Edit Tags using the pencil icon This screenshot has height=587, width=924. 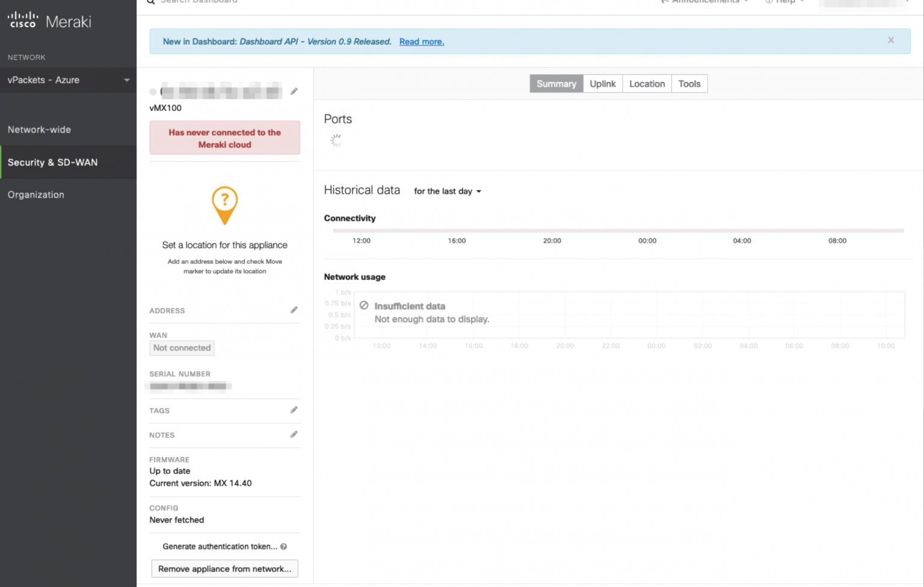click(x=294, y=409)
